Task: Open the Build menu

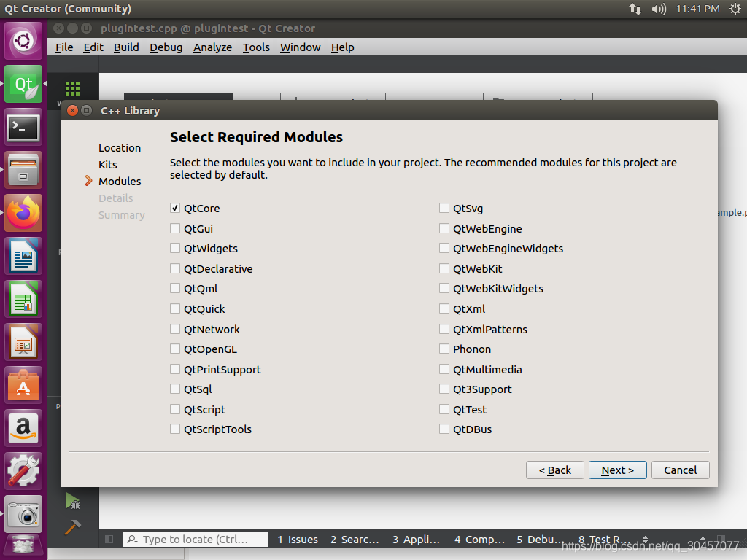Action: pos(126,47)
